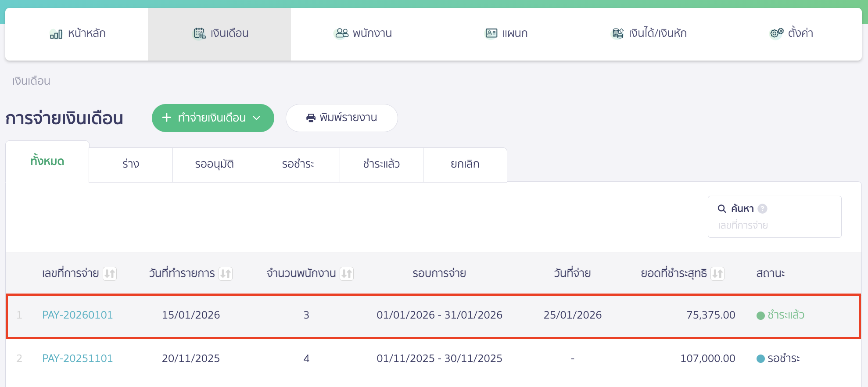Click the help question mark beside ค้นหา

point(763,209)
